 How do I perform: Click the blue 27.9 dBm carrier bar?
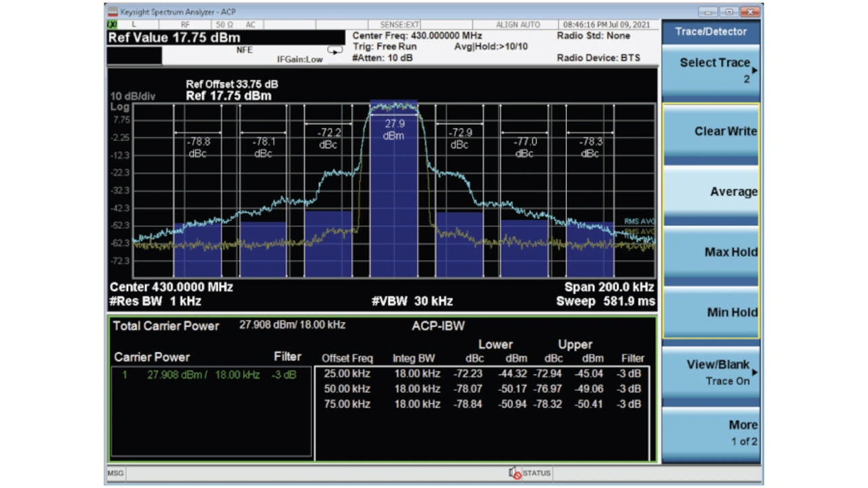(393, 203)
